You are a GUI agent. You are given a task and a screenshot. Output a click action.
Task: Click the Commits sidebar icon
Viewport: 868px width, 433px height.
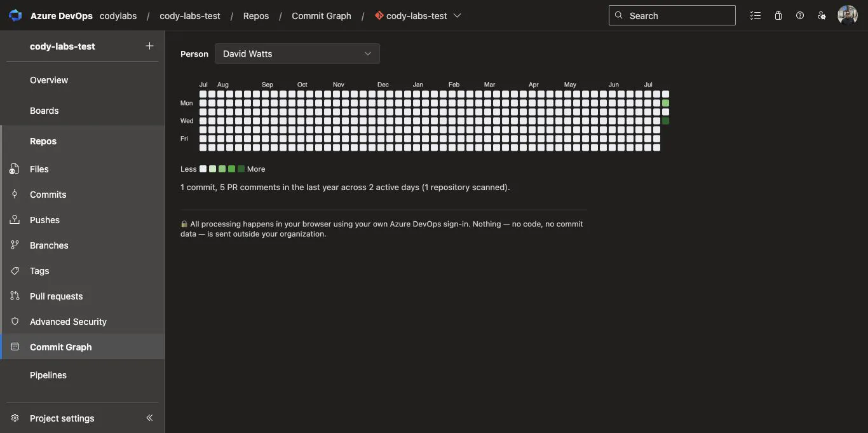click(15, 195)
